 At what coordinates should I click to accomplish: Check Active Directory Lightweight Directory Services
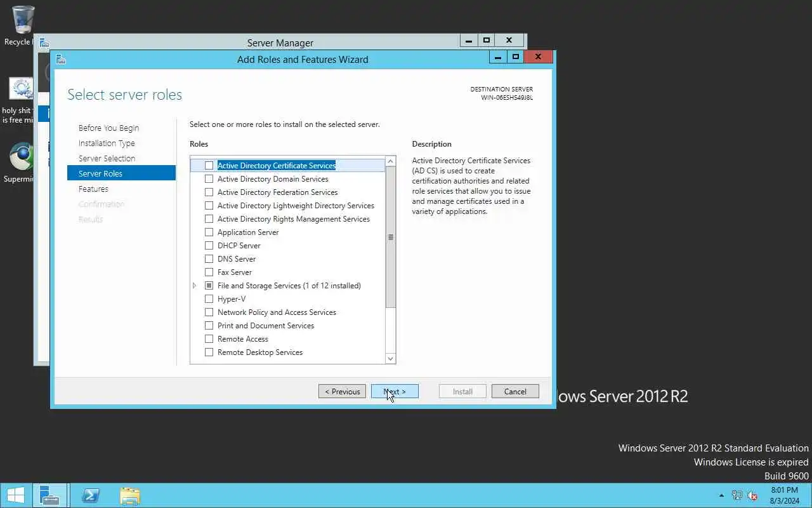209,205
